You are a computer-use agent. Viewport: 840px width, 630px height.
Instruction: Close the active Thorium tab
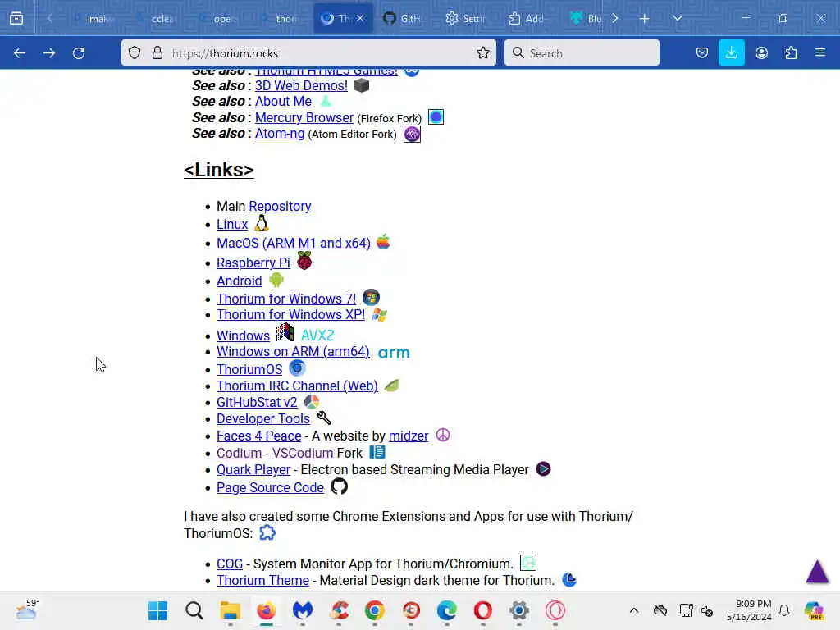(360, 18)
